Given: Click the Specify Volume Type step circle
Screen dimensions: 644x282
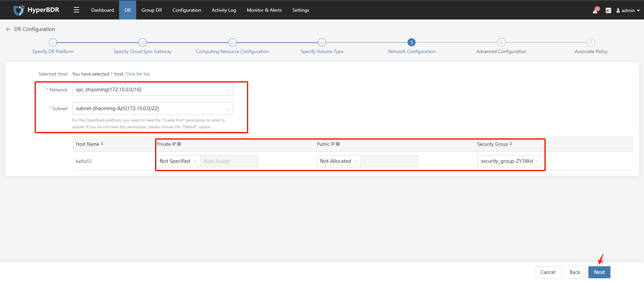Looking at the screenshot, I should (322, 42).
